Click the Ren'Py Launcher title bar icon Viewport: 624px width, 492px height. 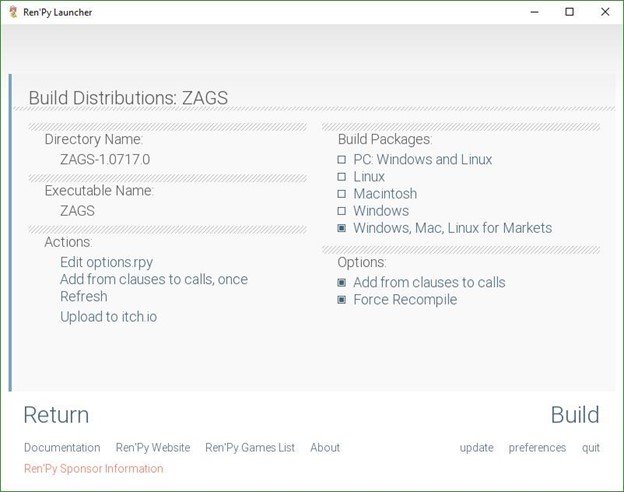[13, 12]
